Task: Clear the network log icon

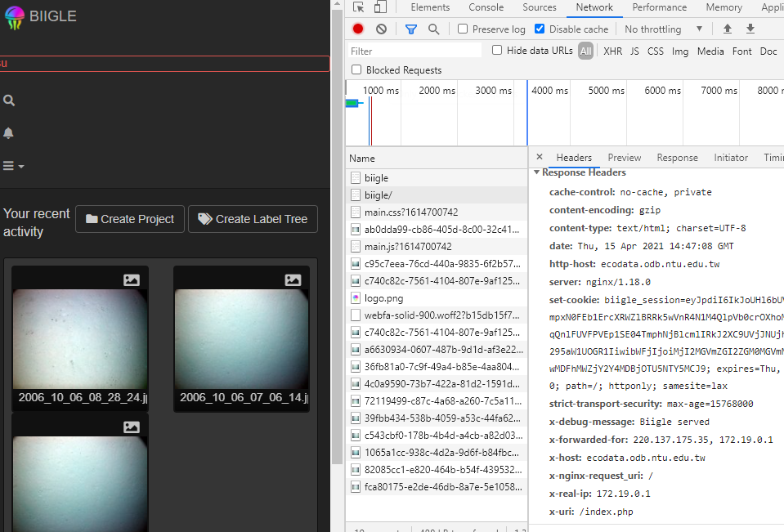Action: coord(382,29)
